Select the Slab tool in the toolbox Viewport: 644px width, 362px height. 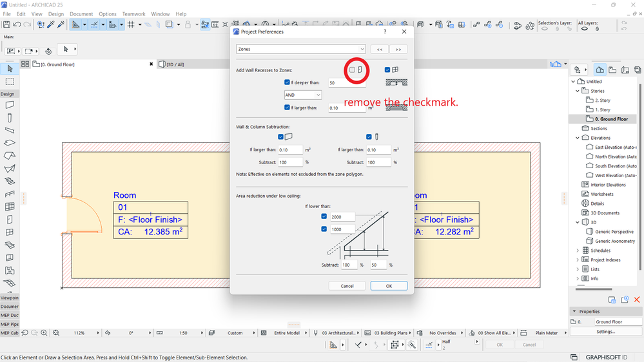coord(10,143)
